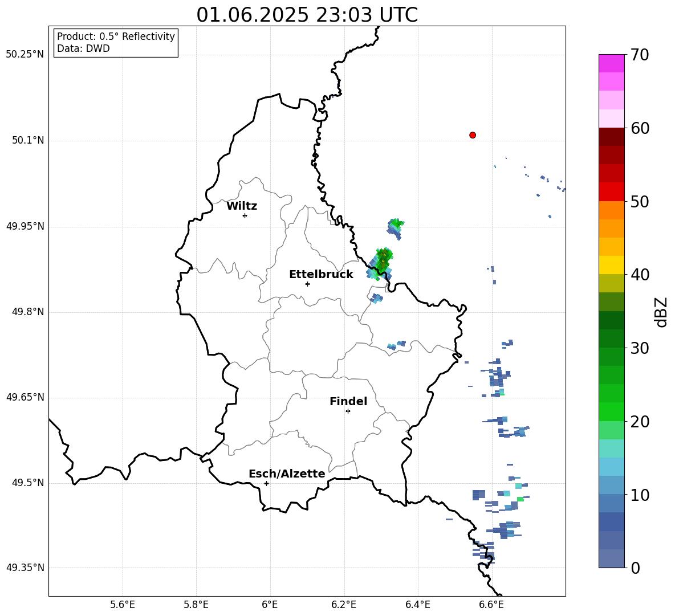
Task: Click the 0 tick on colorbar
Action: click(x=635, y=568)
